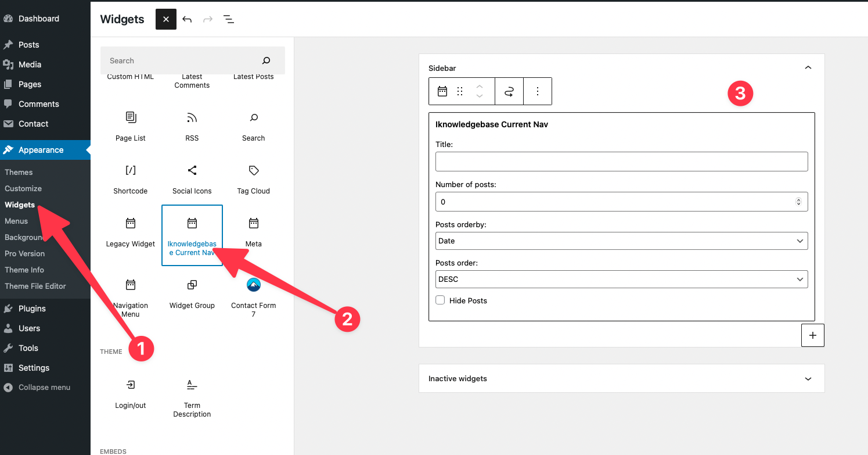Expand the Inactive widgets panel
The image size is (868, 455).
(x=808, y=378)
